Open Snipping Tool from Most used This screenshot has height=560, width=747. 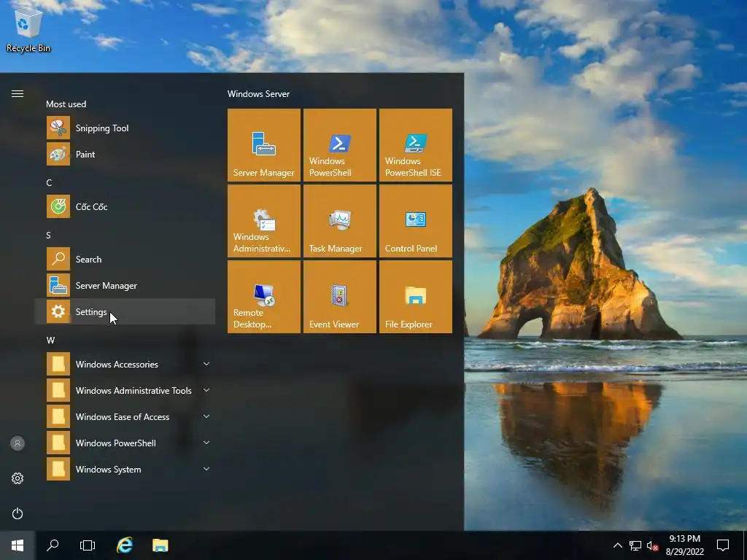[x=125, y=128]
